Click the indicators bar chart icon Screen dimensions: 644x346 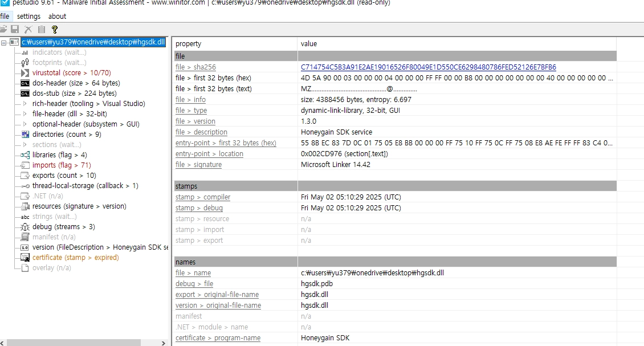(25, 52)
